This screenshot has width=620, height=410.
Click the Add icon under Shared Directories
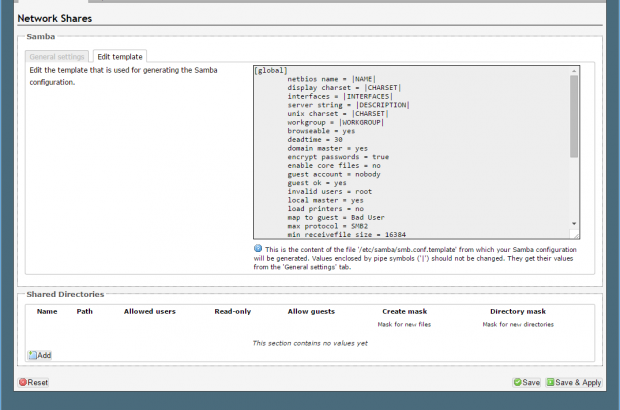(x=33, y=355)
